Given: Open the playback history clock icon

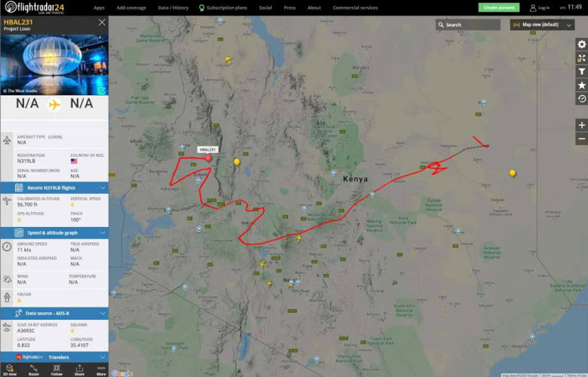Looking at the screenshot, I should tap(582, 99).
